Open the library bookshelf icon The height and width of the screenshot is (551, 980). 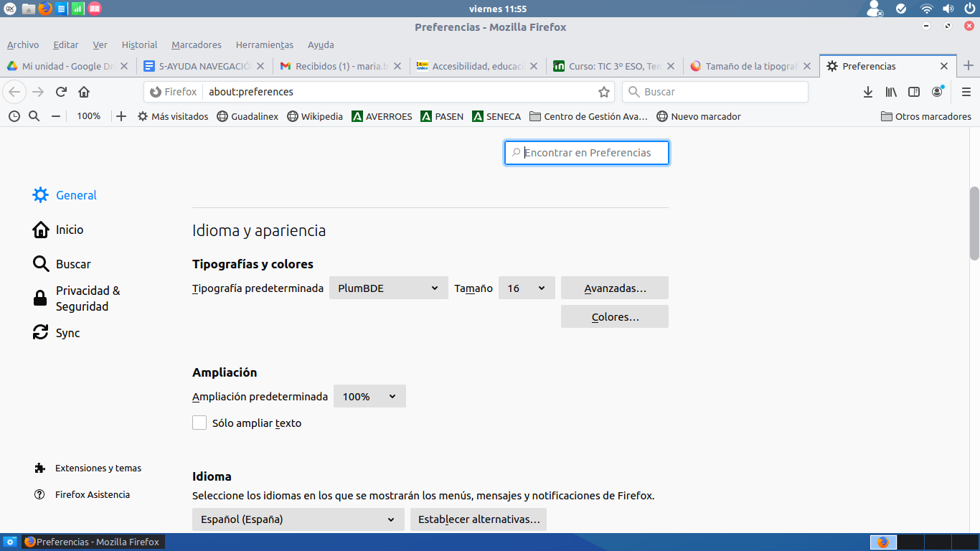tap(891, 92)
